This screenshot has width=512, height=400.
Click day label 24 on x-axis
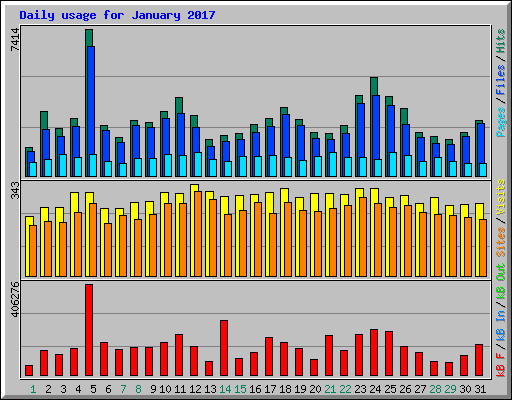375,389
